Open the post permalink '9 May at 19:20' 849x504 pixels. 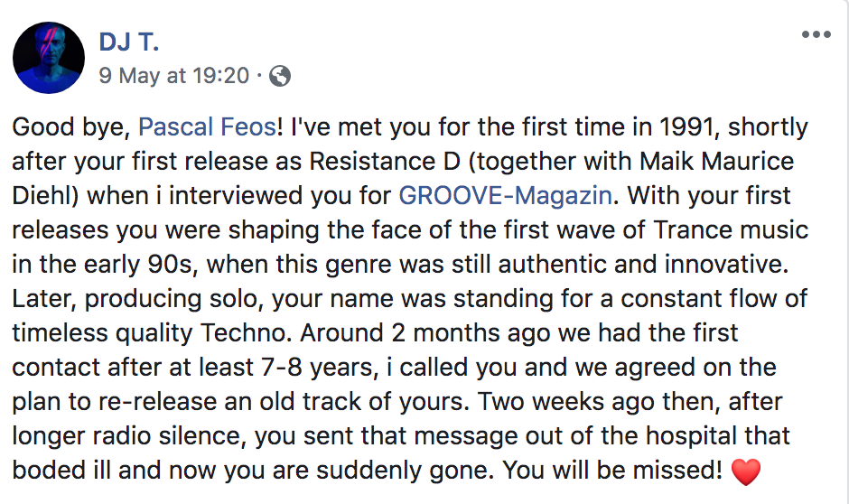(173, 76)
